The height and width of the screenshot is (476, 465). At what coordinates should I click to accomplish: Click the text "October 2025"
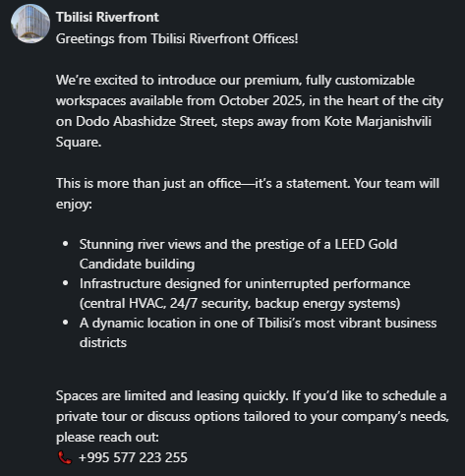262,100
